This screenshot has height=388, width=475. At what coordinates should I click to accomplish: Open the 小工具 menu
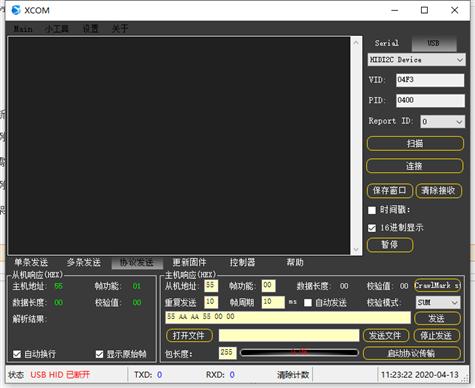tap(57, 29)
